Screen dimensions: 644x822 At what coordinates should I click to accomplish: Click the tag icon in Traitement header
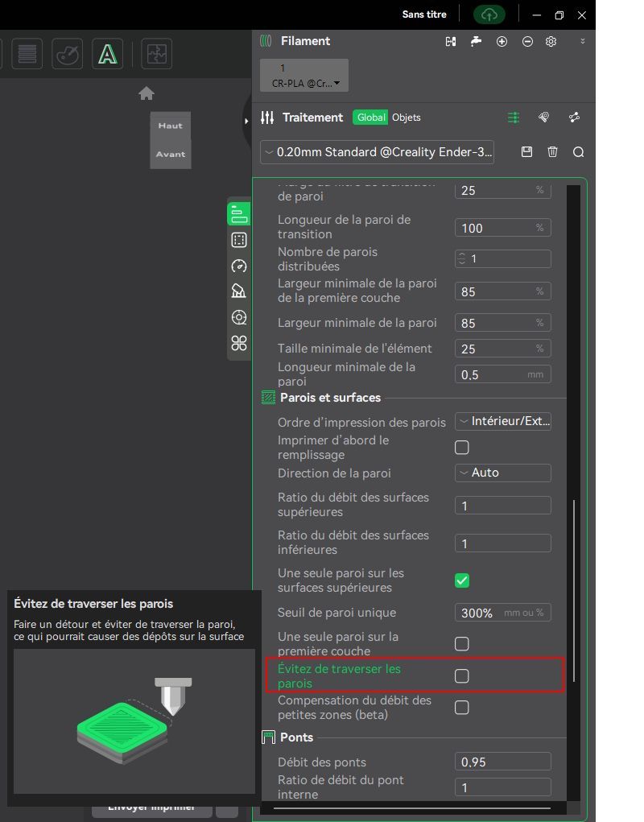543,118
